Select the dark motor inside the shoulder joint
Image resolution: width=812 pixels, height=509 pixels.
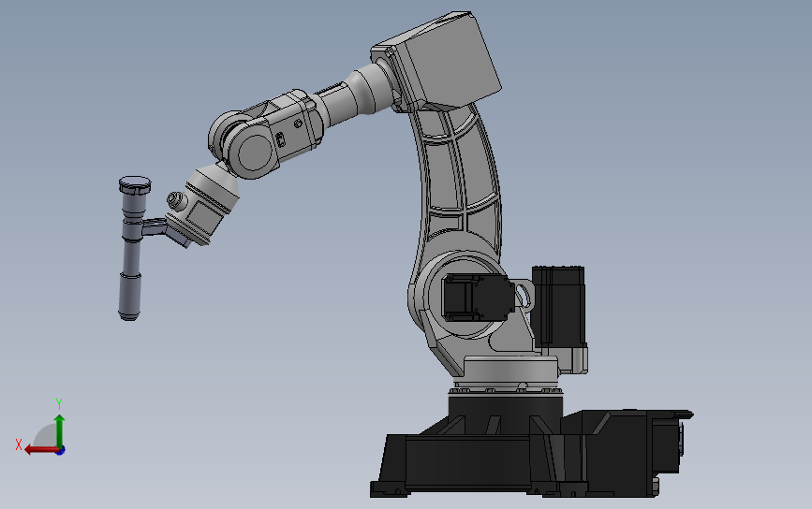pyautogui.click(x=478, y=298)
